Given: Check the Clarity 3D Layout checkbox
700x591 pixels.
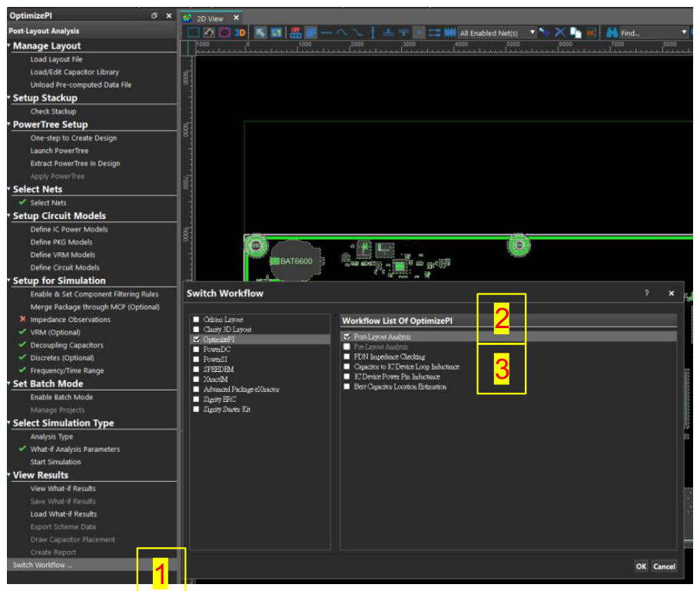Looking at the screenshot, I should click(196, 329).
